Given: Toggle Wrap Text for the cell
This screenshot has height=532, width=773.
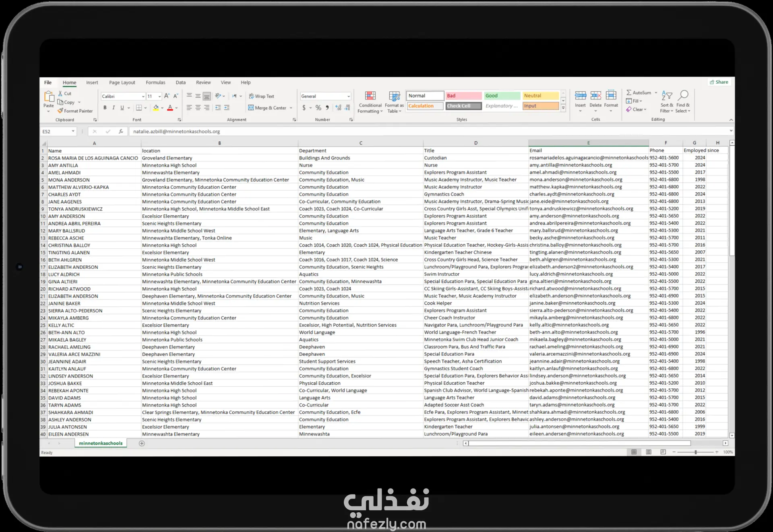Looking at the screenshot, I should [x=261, y=96].
